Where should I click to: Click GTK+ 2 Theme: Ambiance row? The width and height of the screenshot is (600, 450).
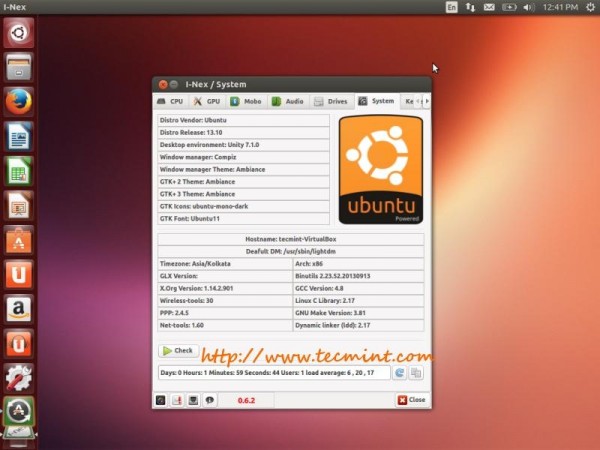(243, 182)
